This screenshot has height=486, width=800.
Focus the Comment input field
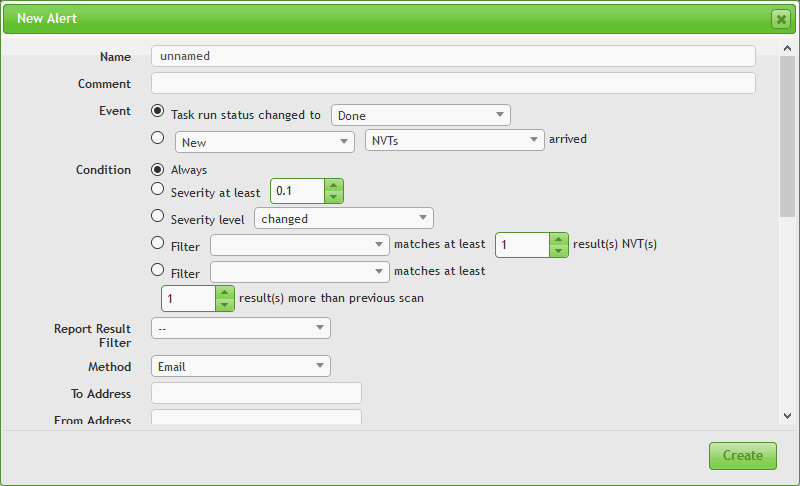click(x=452, y=83)
